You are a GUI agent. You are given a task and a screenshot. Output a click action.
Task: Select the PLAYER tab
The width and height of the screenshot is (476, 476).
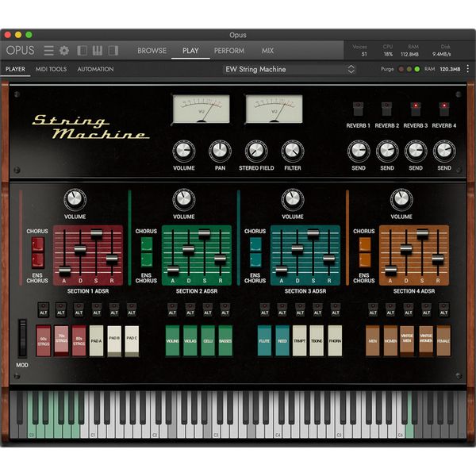(15, 69)
